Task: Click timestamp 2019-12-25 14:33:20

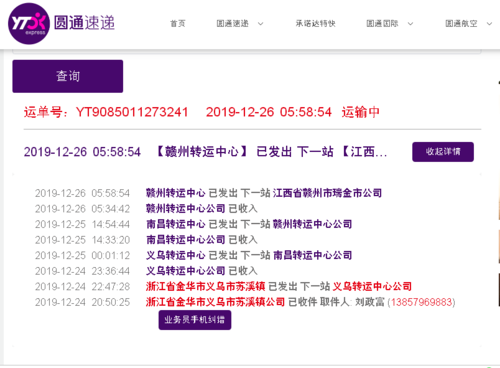Action: 82,240
